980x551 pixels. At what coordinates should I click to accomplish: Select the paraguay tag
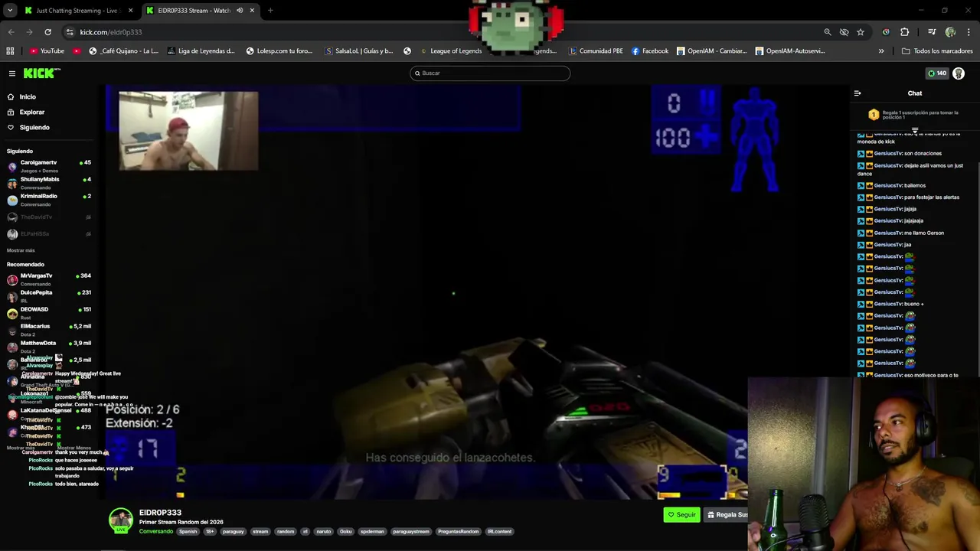pos(233,532)
